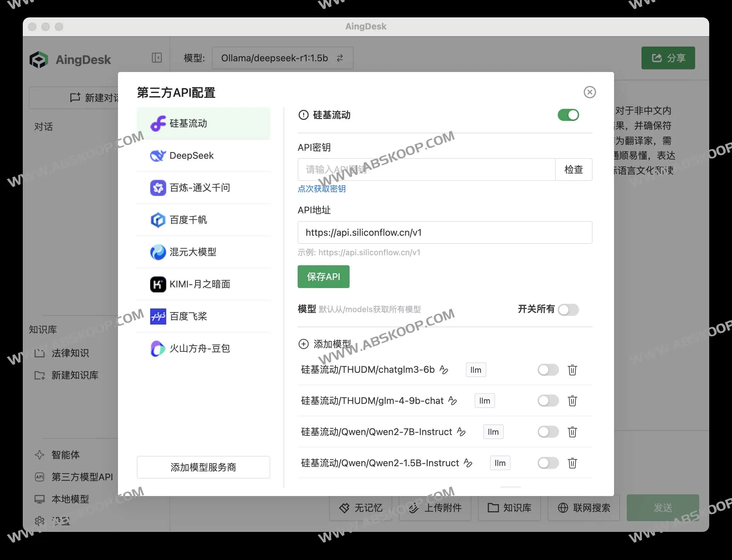Select the KIMI-月之暗面 provider icon

(158, 284)
